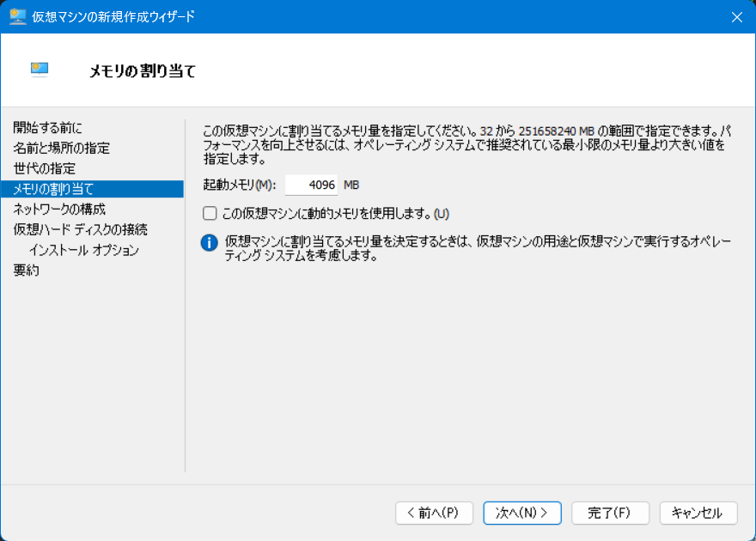The width and height of the screenshot is (756, 541).
Task: Click the virtual machine icon in header
Action: click(40, 70)
